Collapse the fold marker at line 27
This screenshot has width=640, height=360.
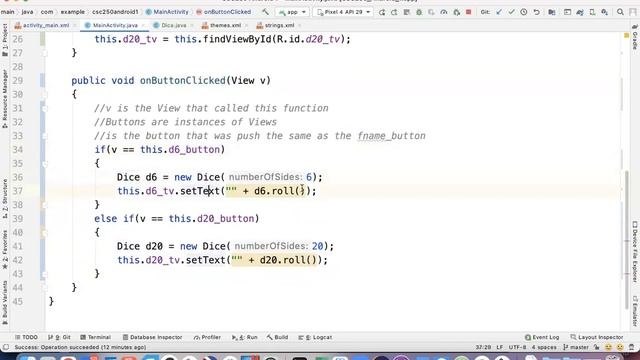[x=45, y=53]
